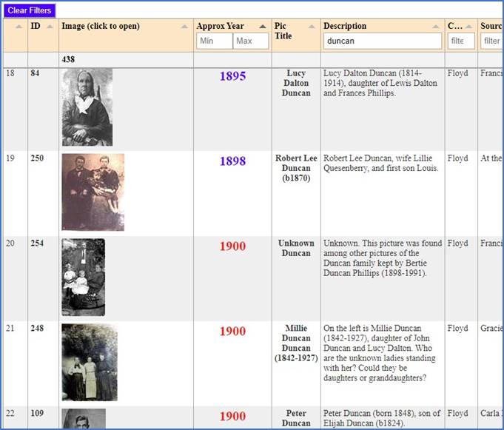This screenshot has height=430, width=504.
Task: Click Floyd in the Lucy Dalton Duncan row
Action: point(457,73)
